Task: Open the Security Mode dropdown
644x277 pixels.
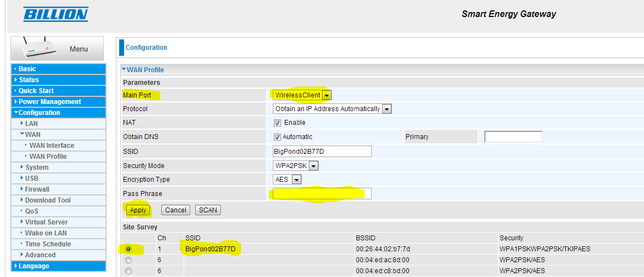Action: pyautogui.click(x=314, y=166)
